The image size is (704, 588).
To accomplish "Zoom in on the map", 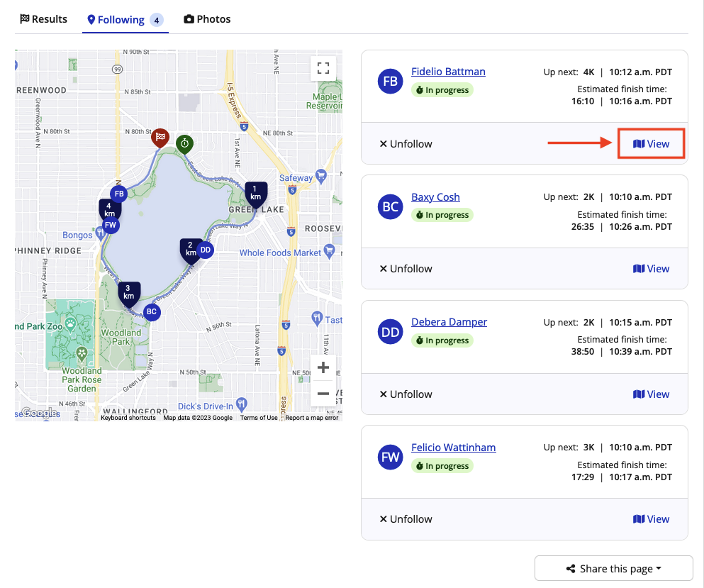I will tap(323, 367).
